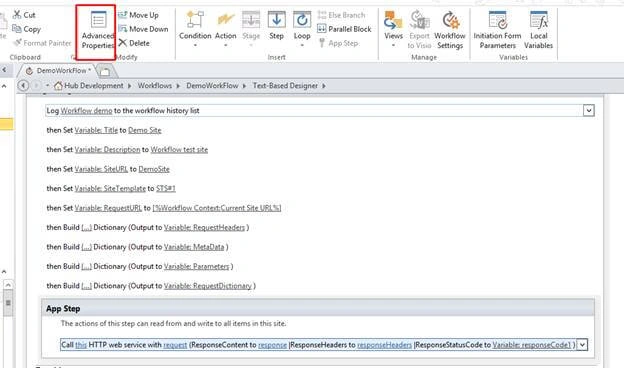Click Export to Visio
624x368 pixels.
(x=419, y=30)
